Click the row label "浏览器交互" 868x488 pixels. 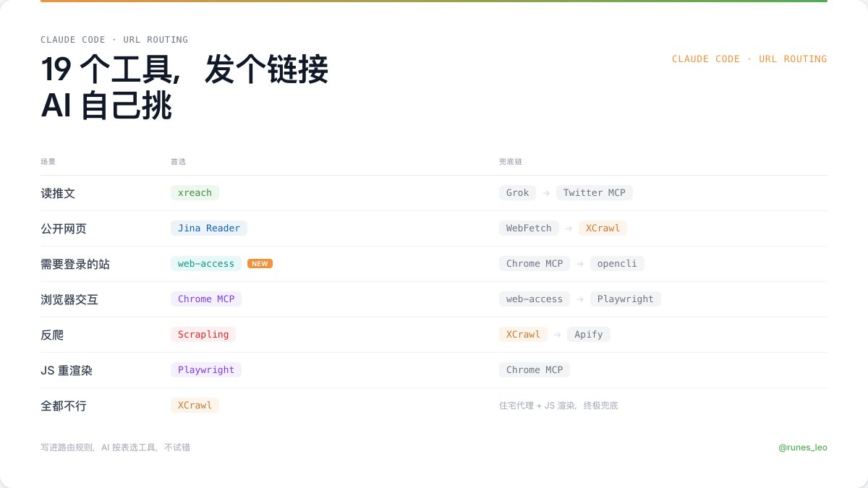pos(69,299)
